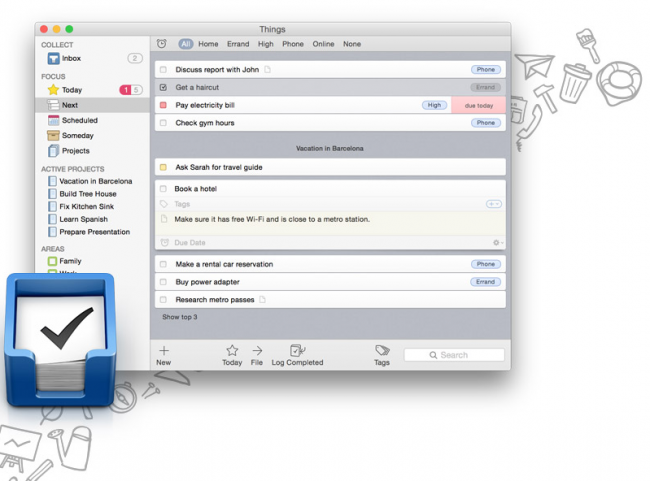Click the High tag on Pay electricity bill
The image size is (650, 481).
click(x=434, y=105)
